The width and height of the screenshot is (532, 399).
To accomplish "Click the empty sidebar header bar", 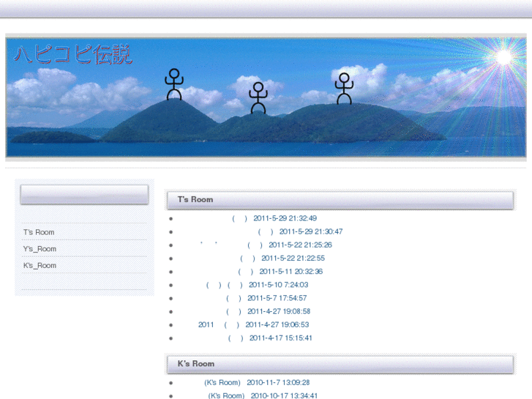I will [84, 194].
